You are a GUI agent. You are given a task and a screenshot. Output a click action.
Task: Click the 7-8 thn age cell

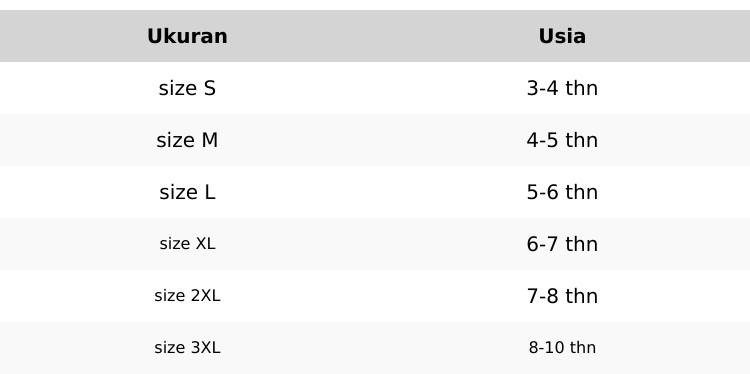pos(562,296)
